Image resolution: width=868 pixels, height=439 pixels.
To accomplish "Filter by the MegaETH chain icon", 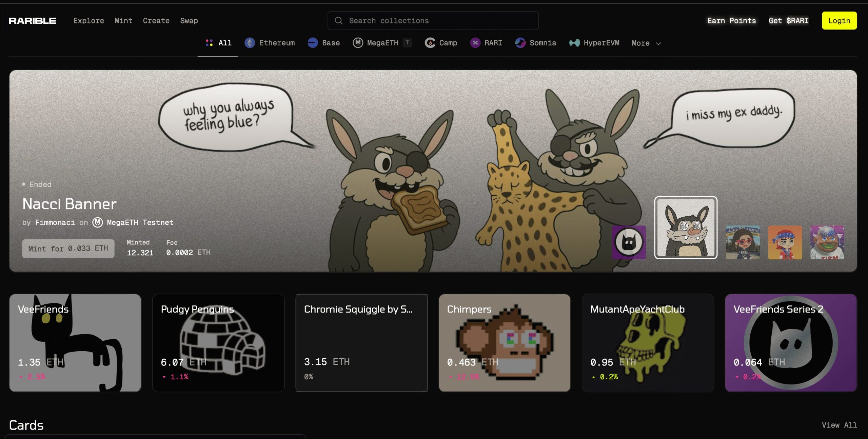I will pos(358,43).
